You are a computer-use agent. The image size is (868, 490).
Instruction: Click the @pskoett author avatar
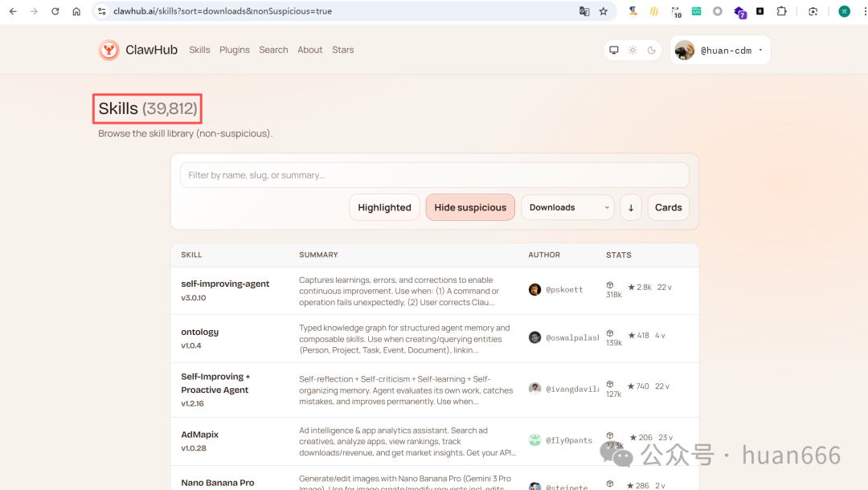pos(534,289)
